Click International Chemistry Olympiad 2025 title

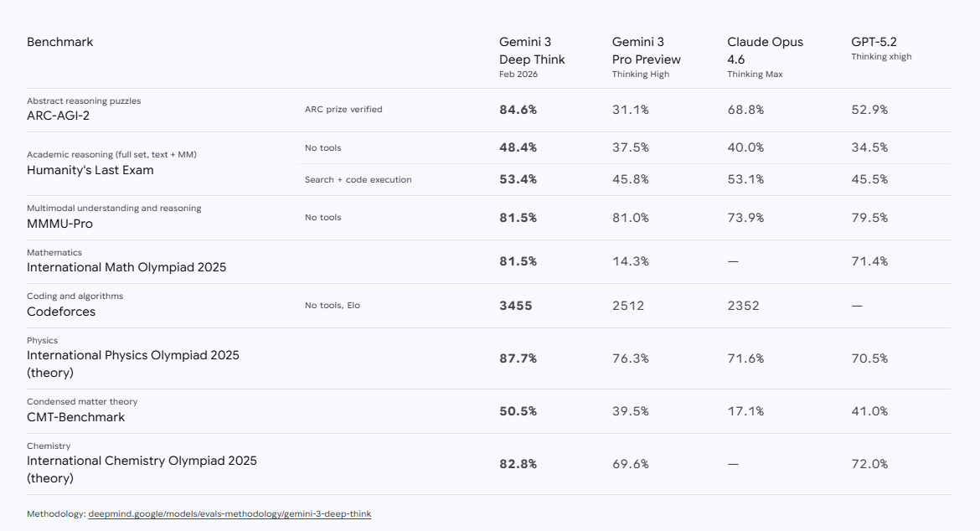142,461
